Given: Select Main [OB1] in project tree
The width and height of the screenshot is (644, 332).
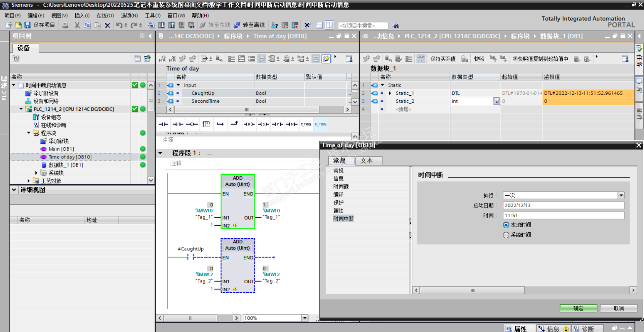Looking at the screenshot, I should pos(61,149).
